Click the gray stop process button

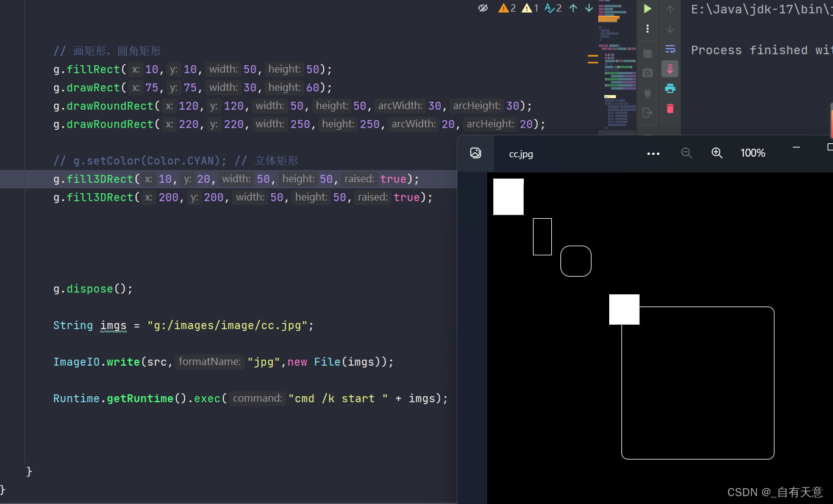coord(648,54)
